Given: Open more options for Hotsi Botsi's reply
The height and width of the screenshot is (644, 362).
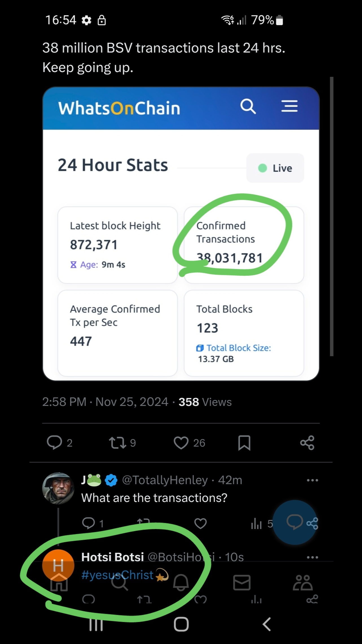Looking at the screenshot, I should (313, 557).
